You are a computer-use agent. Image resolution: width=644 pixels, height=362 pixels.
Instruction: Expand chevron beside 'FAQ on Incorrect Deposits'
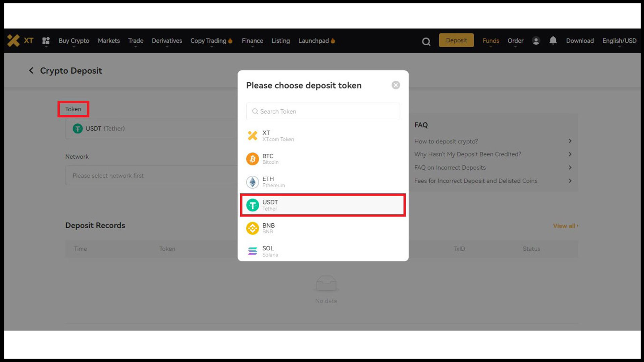(x=570, y=167)
